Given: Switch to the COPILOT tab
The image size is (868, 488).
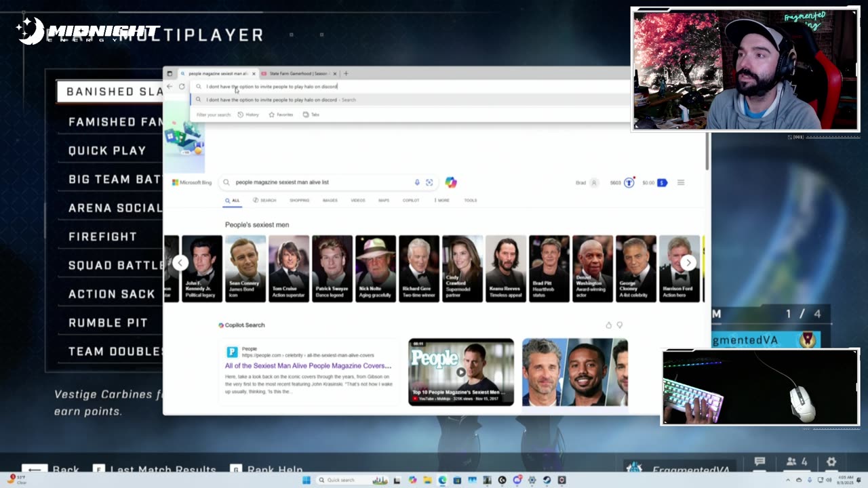Looking at the screenshot, I should pos(411,201).
